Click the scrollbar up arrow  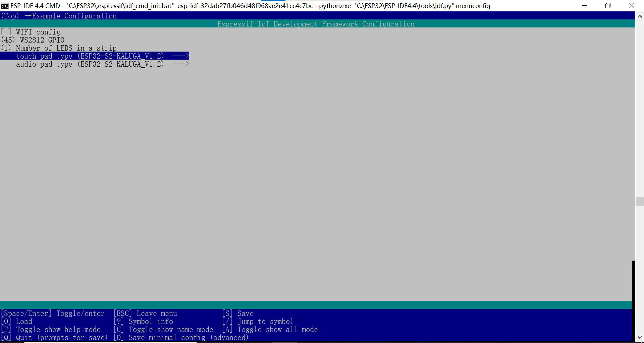[640, 16]
